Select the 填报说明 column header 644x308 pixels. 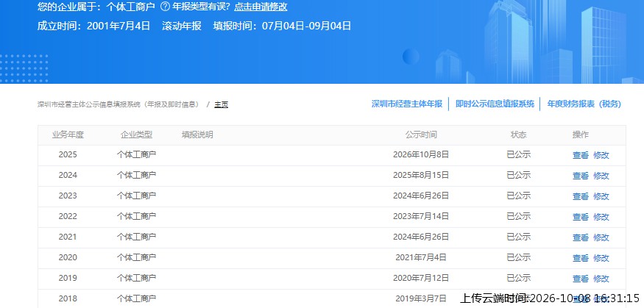coord(197,135)
